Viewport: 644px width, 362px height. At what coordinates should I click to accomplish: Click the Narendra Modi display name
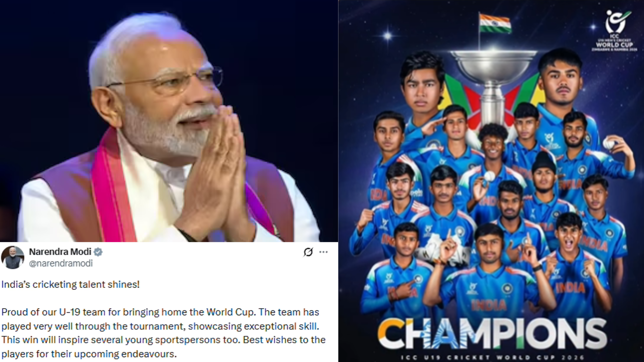click(60, 252)
